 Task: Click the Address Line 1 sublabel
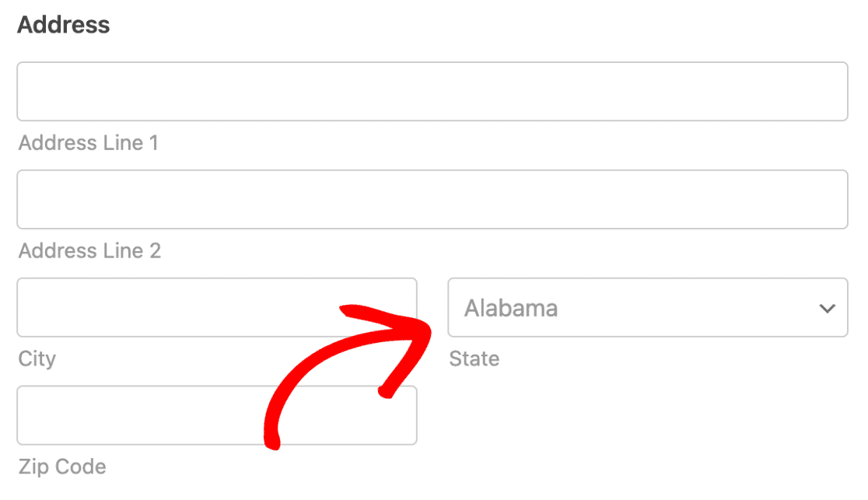pos(89,143)
